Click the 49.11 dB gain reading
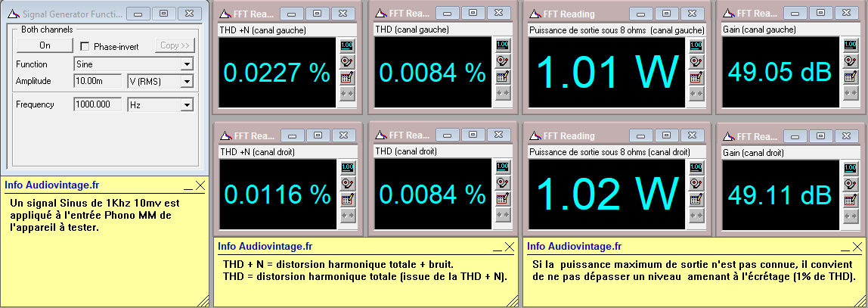868x308 pixels. click(780, 194)
